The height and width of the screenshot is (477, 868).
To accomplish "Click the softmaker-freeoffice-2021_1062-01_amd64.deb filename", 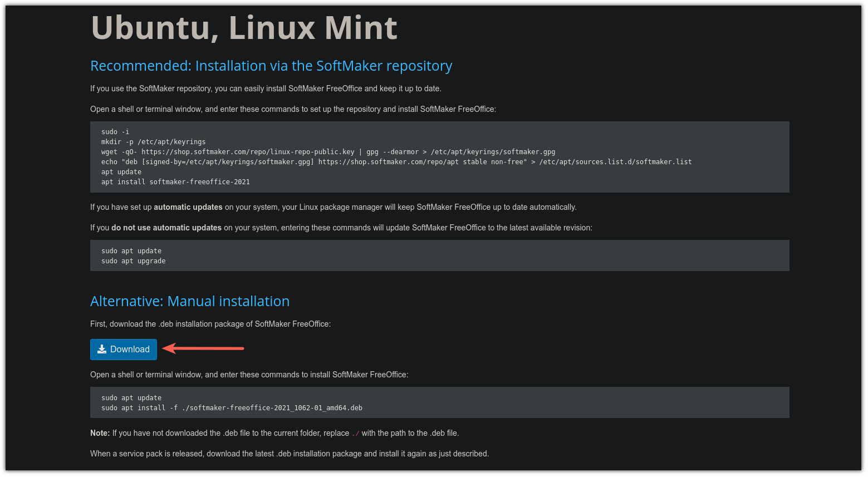I will point(274,407).
